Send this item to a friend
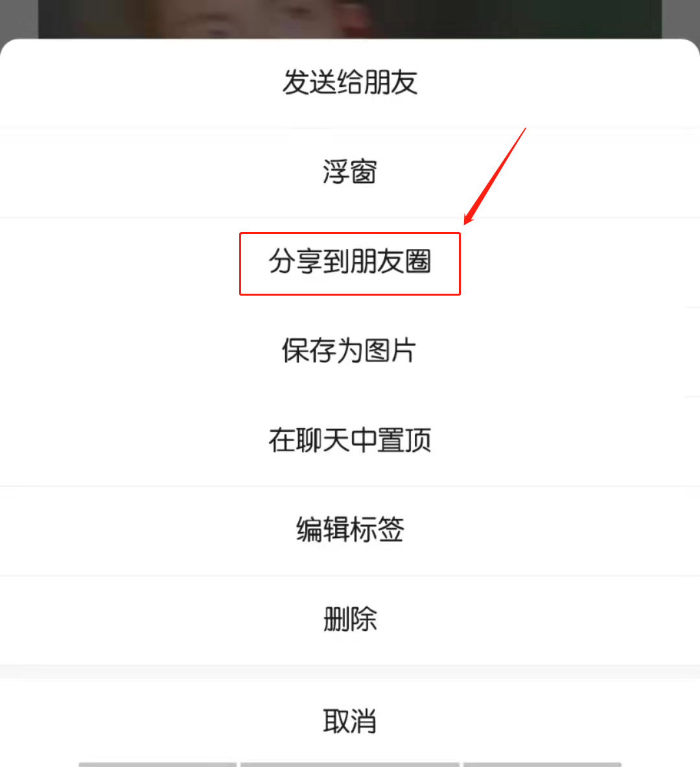The width and height of the screenshot is (700, 767). 350,82
